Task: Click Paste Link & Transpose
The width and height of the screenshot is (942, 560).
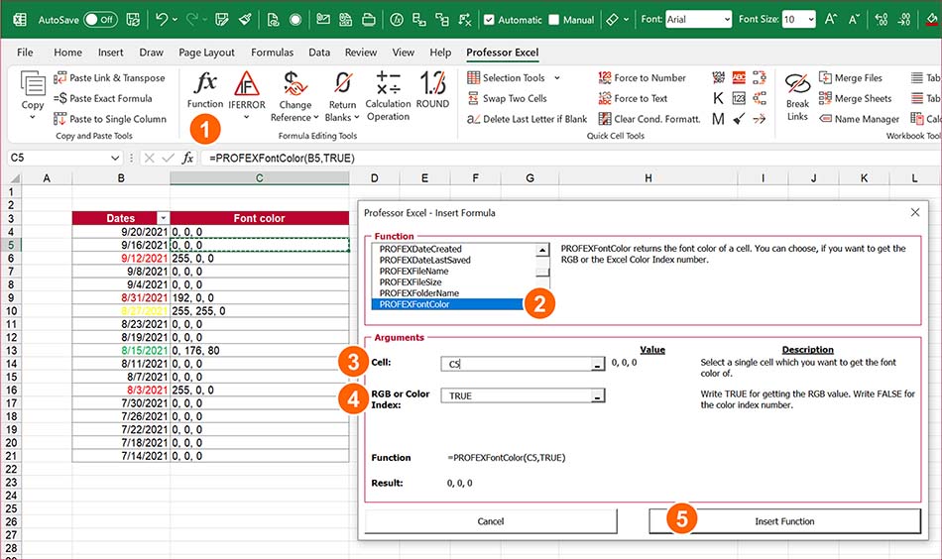Action: coord(109,77)
